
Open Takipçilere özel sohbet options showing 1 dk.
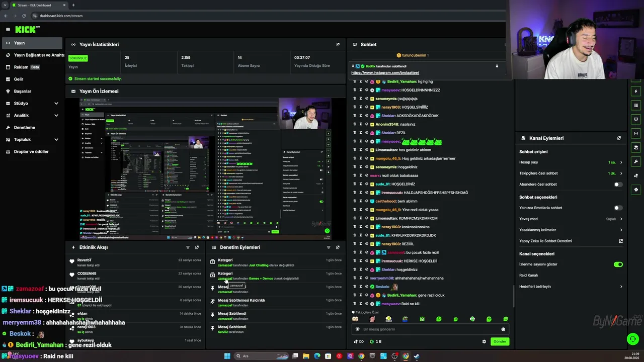pyautogui.click(x=571, y=173)
